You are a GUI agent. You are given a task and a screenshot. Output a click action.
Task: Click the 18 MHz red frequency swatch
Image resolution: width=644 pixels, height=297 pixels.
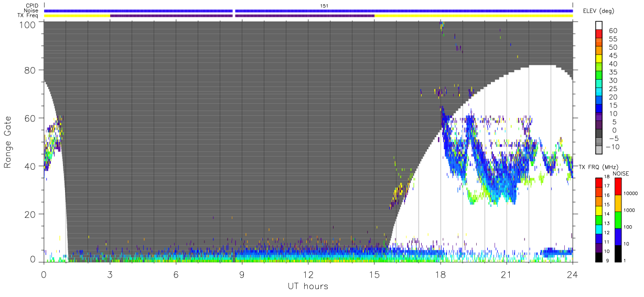click(598, 182)
